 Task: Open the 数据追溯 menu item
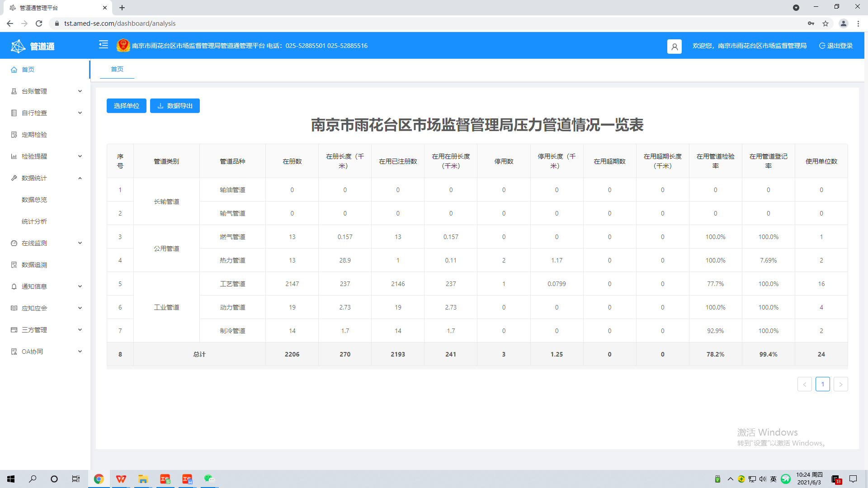(x=34, y=265)
